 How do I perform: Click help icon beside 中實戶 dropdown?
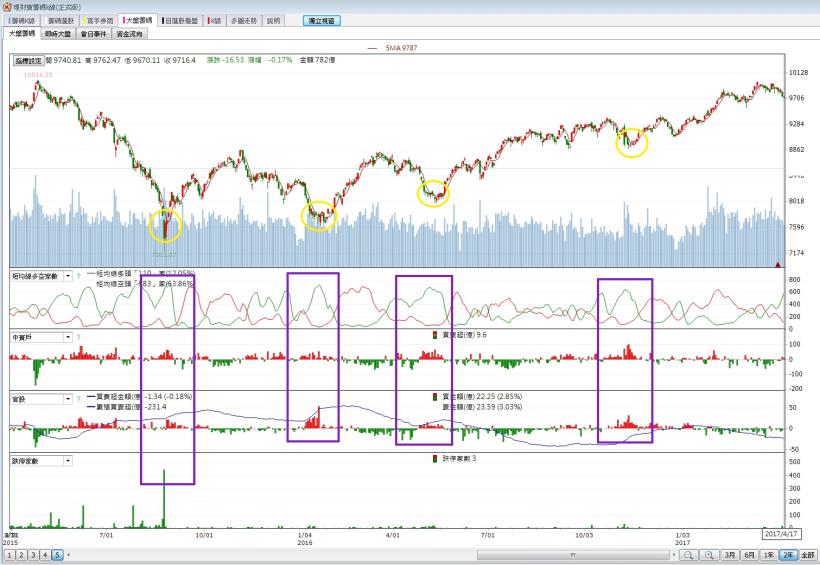click(78, 337)
